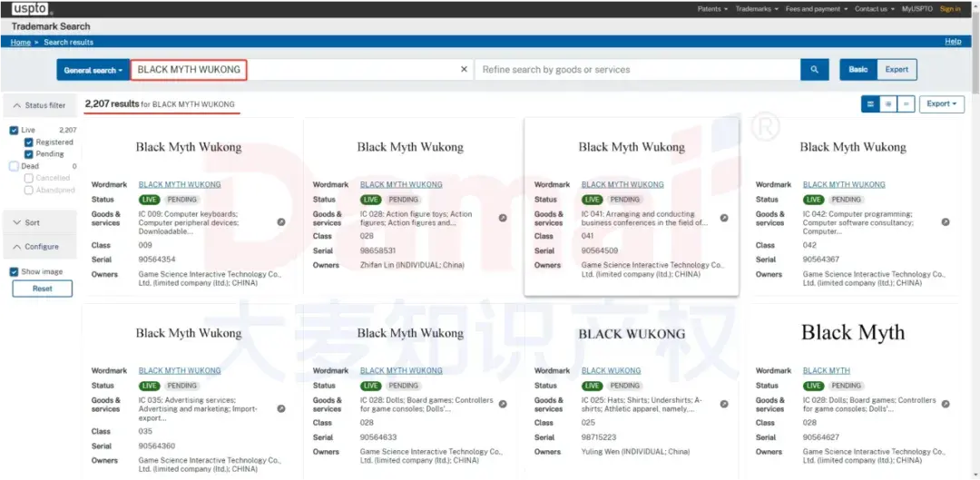Click the Search results breadcrumb text
Image resolution: width=980 pixels, height=480 pixels.
point(69,43)
